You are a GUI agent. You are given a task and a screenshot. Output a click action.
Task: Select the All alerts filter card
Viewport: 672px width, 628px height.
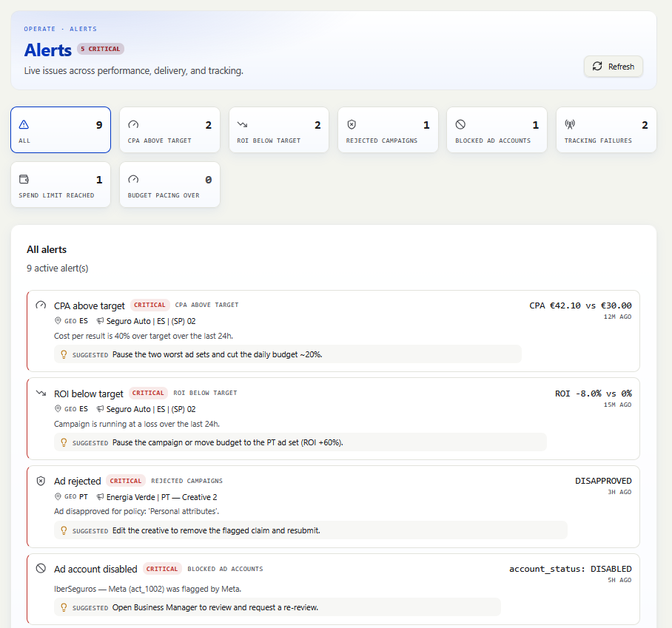(61, 129)
